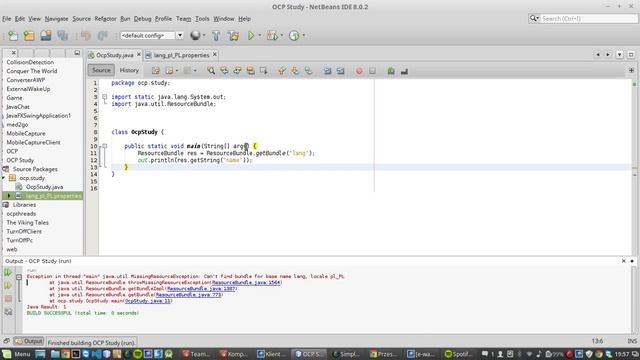Click the New Project toolbar icon

coord(29,36)
